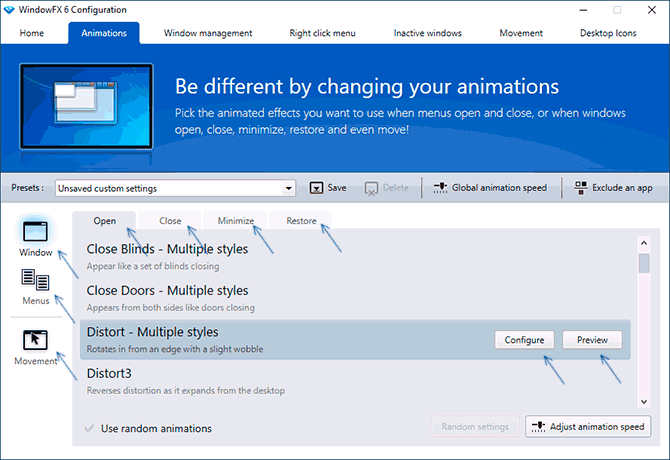Viewport: 670px width, 460px height.
Task: Select the Restore animation sub-tab
Action: coord(301,221)
